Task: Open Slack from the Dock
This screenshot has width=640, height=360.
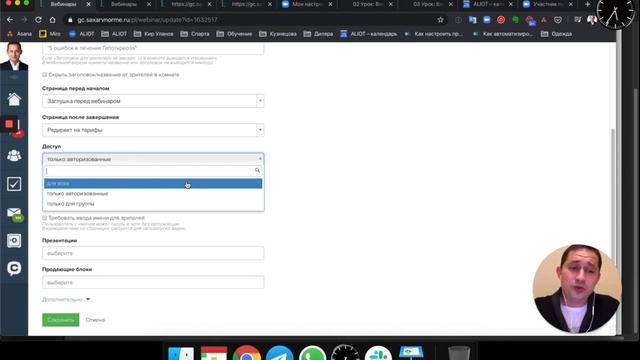Action: tap(378, 353)
